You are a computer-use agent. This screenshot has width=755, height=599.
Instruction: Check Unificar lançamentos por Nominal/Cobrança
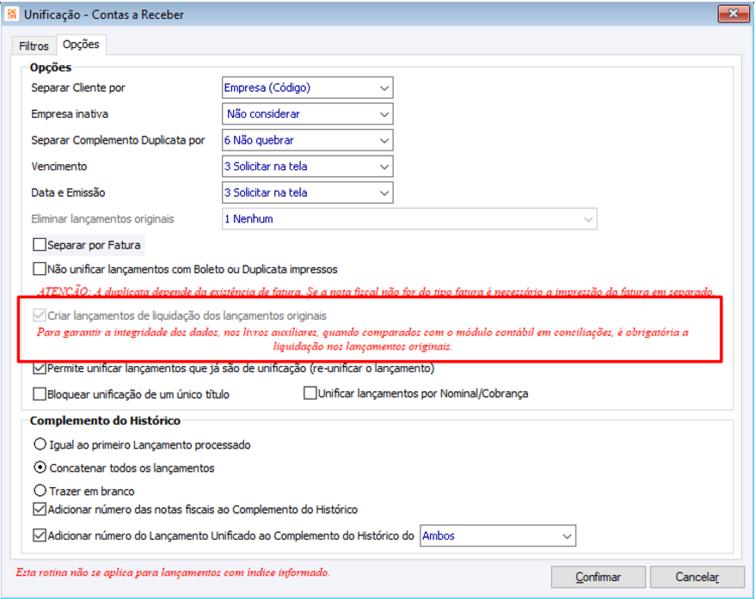(x=310, y=393)
